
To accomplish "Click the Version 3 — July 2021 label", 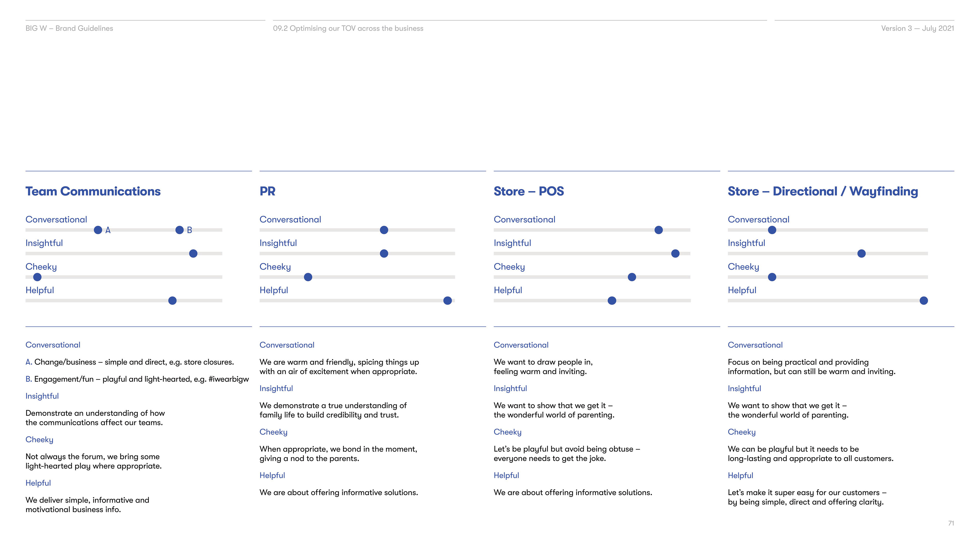I will tap(917, 29).
